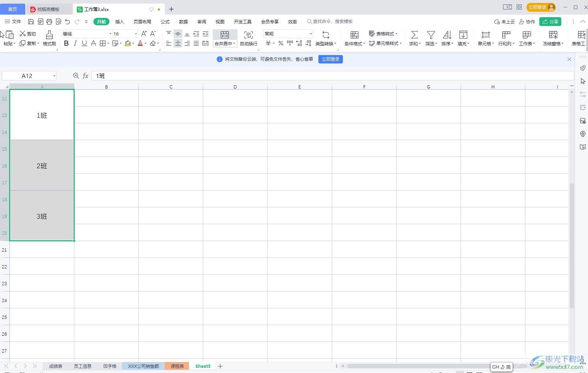
Task: Close the cloud backup notification banner
Action: pos(569,59)
